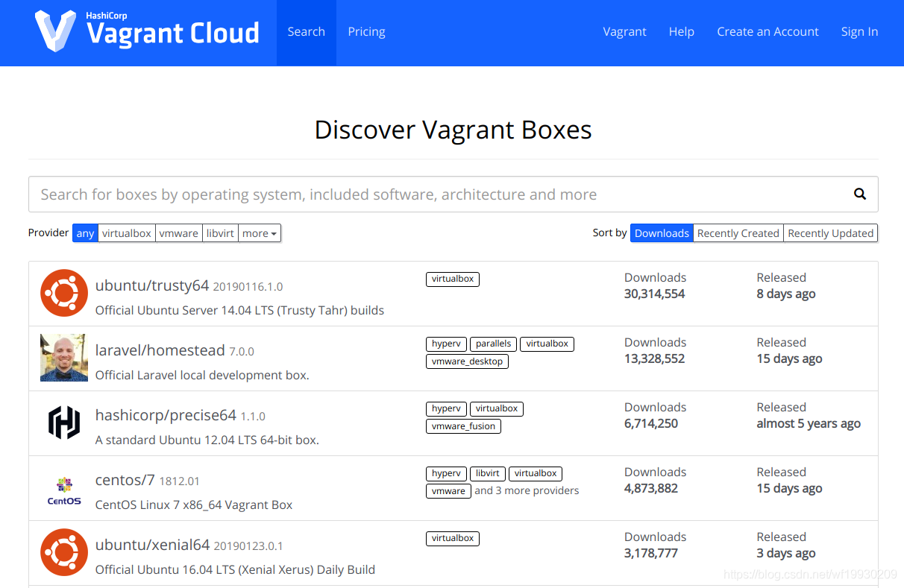
Task: Click virtualbox tag on ubuntu/xenial64 row
Action: pos(453,538)
